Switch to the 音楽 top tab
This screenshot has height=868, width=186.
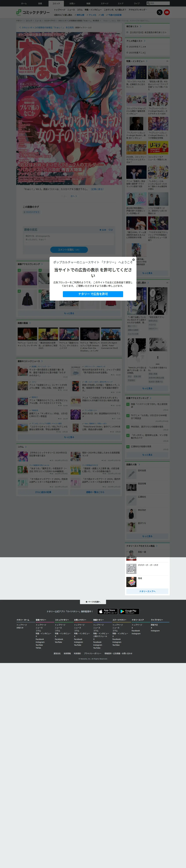(x=40, y=3)
